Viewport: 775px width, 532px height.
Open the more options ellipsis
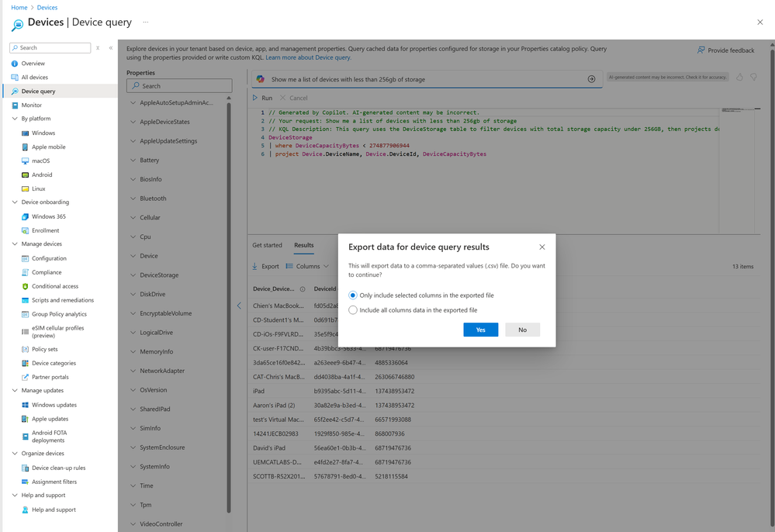tap(146, 22)
